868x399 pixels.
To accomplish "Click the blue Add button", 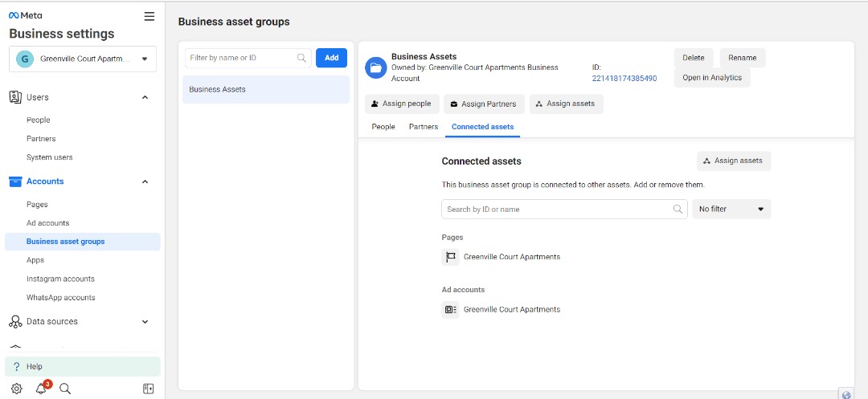I will (x=332, y=58).
